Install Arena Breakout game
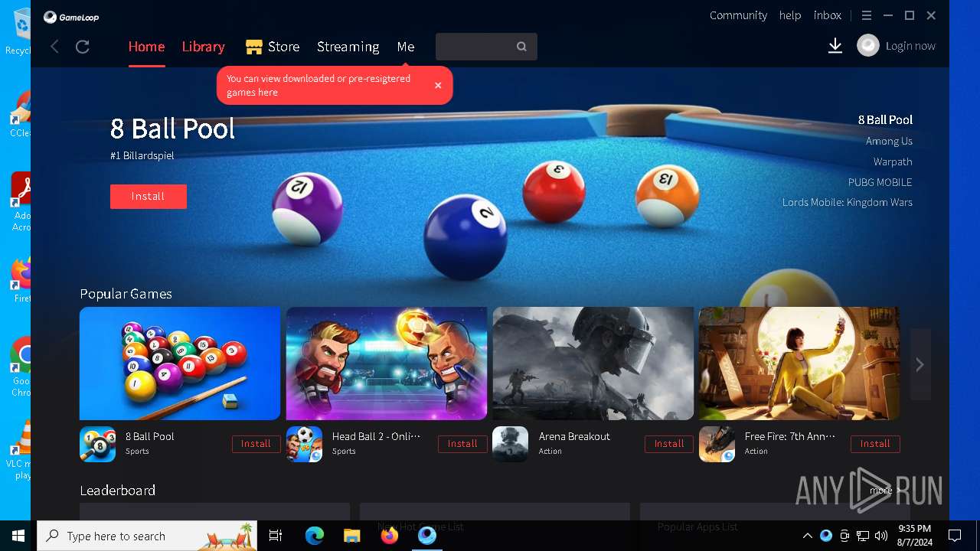The image size is (980, 551). pos(669,444)
